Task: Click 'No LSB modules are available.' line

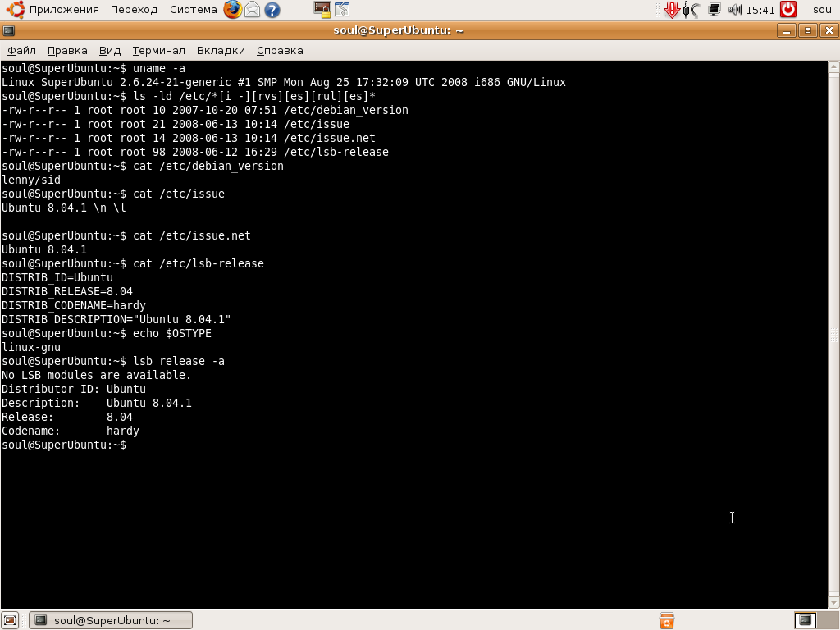Action: click(97, 374)
